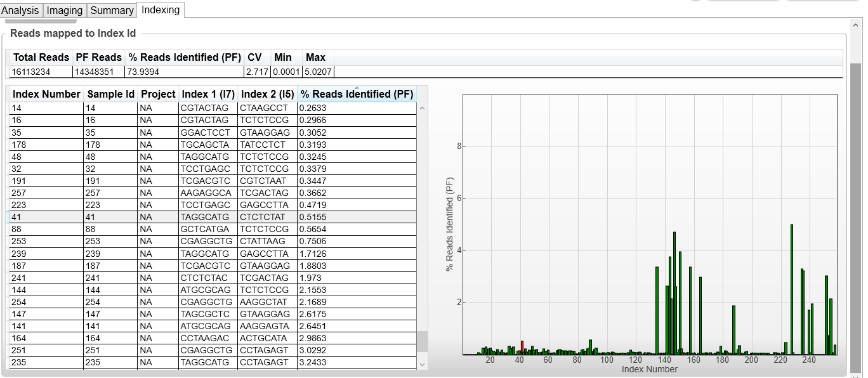Click the table scrollbar up arrow
Image resolution: width=868 pixels, height=378 pixels.
[423, 108]
